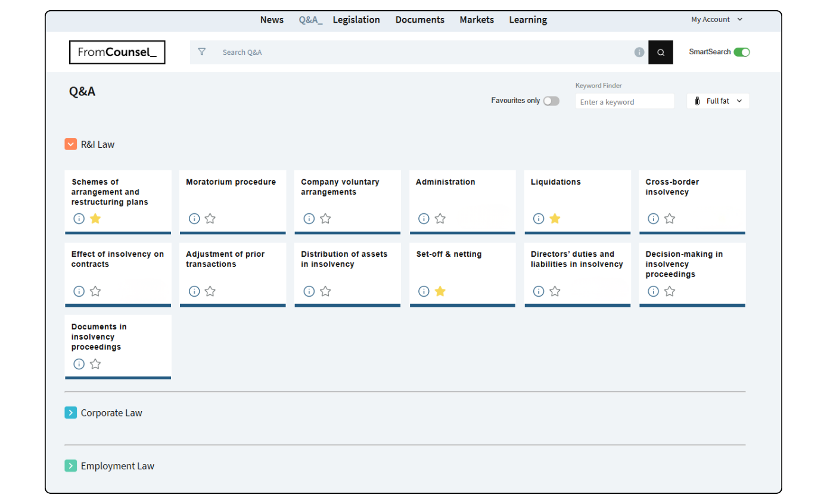Viewport: 827px width, 504px height.
Task: Click the search magnifier button
Action: (x=661, y=52)
